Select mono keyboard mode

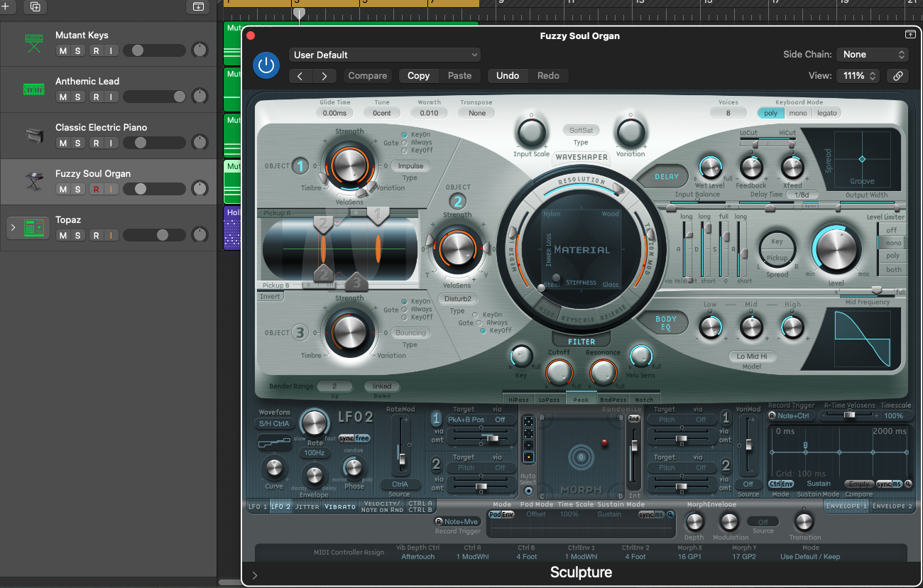798,113
